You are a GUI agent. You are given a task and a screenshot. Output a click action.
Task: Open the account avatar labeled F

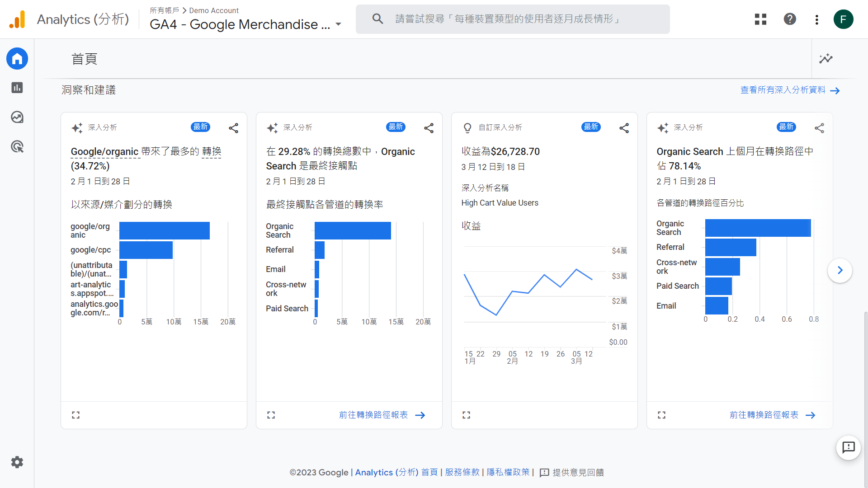(843, 19)
